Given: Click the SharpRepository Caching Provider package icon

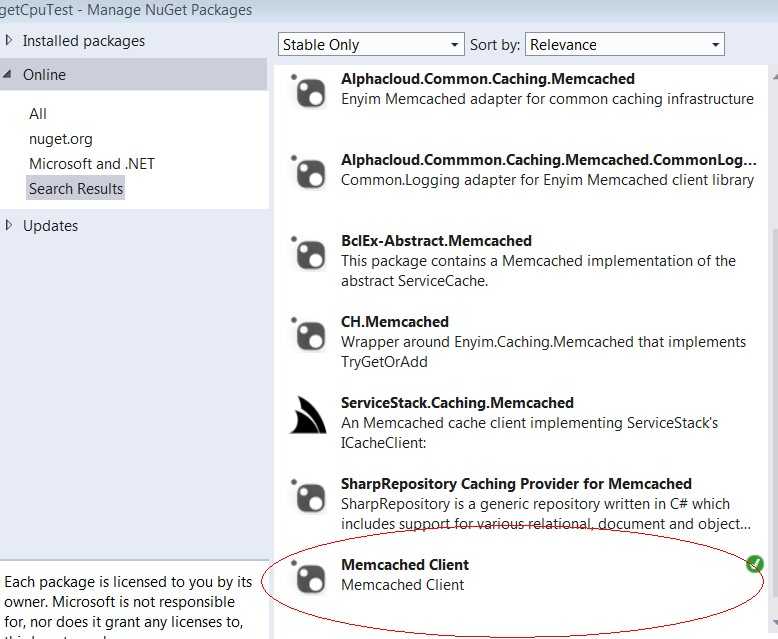Looking at the screenshot, I should coord(310,497).
